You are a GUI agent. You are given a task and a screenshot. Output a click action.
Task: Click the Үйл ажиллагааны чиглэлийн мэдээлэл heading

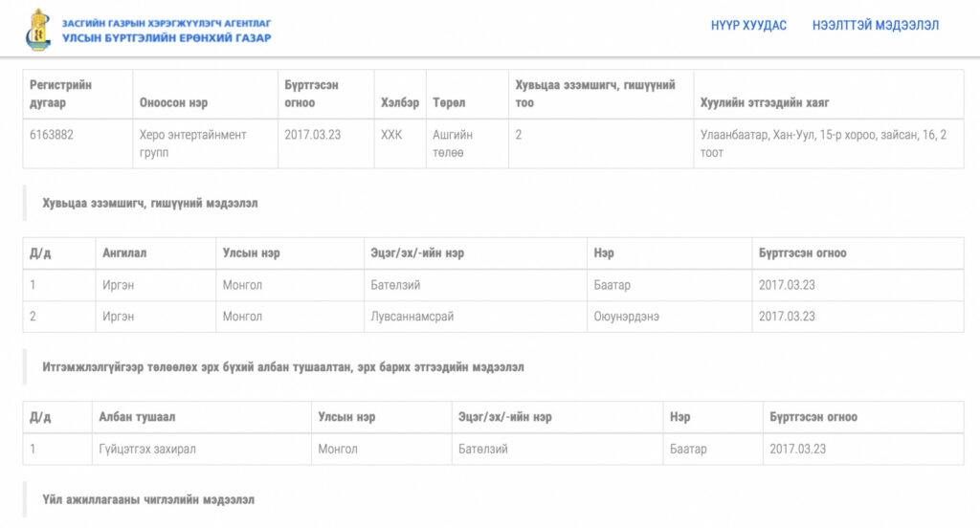(148, 499)
